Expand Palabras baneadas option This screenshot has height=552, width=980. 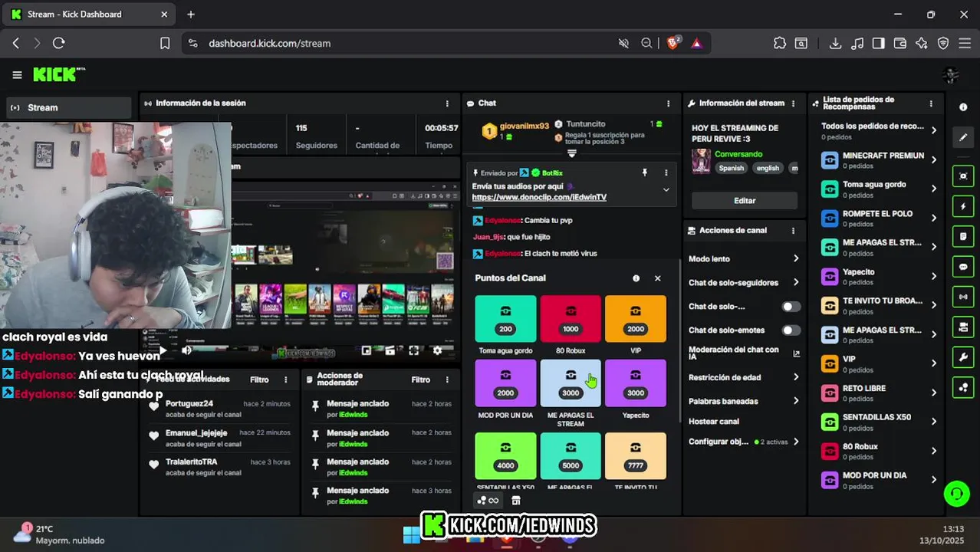(744, 401)
